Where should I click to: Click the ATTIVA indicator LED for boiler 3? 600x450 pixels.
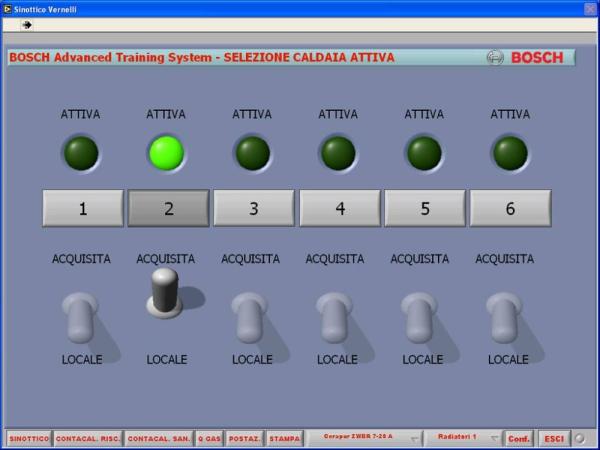pos(253,153)
